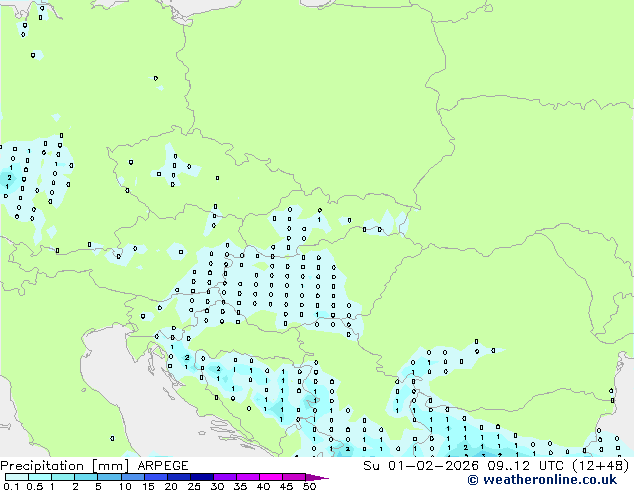The width and height of the screenshot is (634, 490).
Task: Click the '25' legend scale value
Action: [194, 486]
